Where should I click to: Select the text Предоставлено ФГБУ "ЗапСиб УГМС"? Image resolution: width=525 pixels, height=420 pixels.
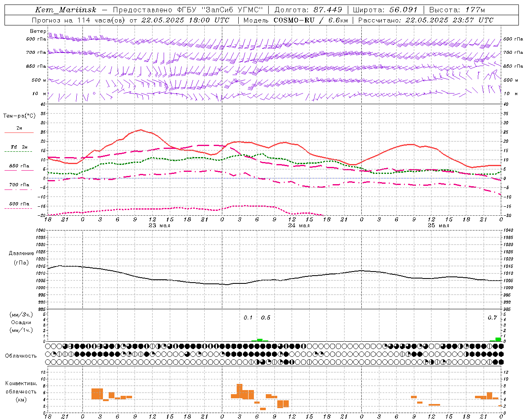pos(187,10)
